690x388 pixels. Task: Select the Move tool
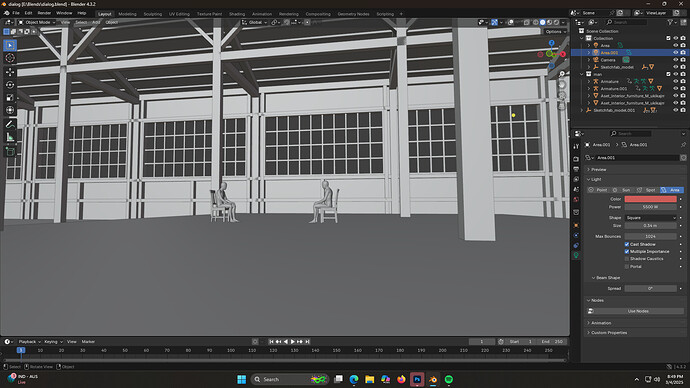[10, 72]
